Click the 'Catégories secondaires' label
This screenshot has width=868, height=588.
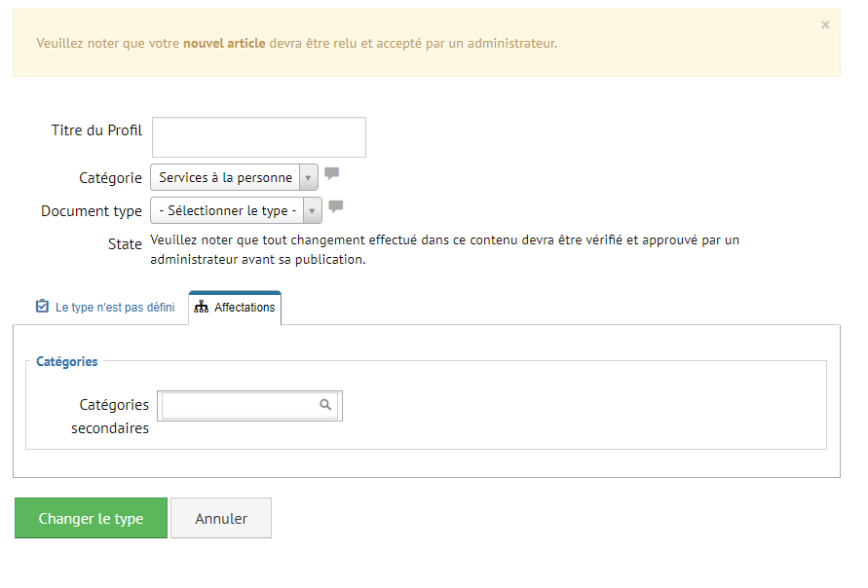[110, 417]
